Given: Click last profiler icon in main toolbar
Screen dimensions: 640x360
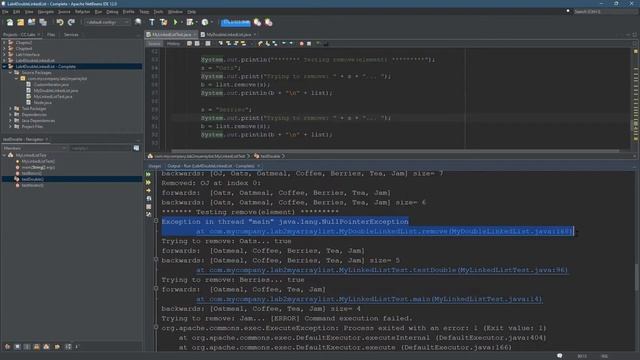Looking at the screenshot, I should coord(269,22).
